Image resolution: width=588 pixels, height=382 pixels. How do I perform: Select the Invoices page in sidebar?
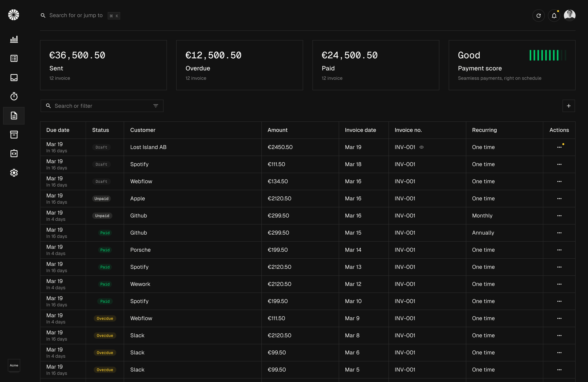pyautogui.click(x=14, y=116)
